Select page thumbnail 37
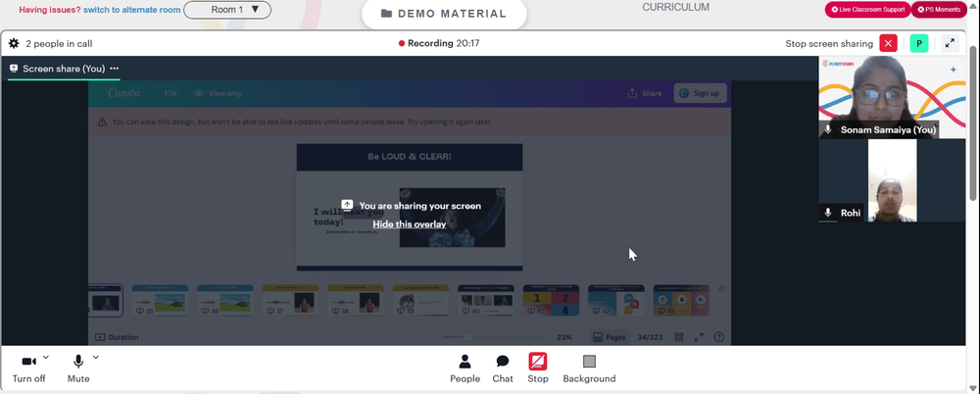This screenshot has height=394, width=980. [x=290, y=301]
